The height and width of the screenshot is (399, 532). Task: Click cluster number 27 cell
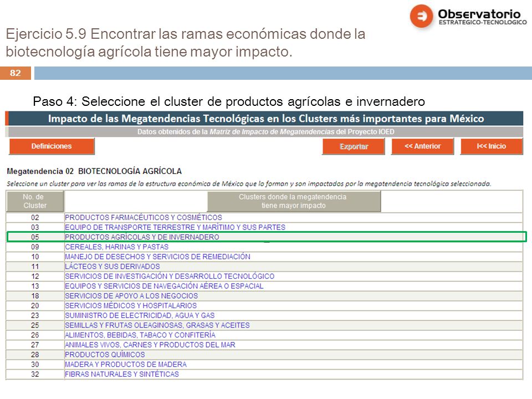pos(35,345)
